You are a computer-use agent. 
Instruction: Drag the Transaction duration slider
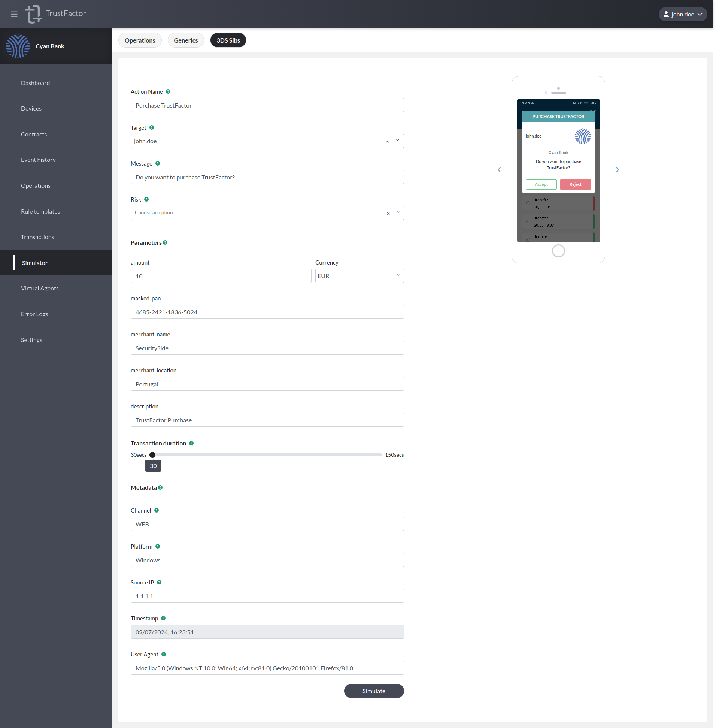coord(153,454)
